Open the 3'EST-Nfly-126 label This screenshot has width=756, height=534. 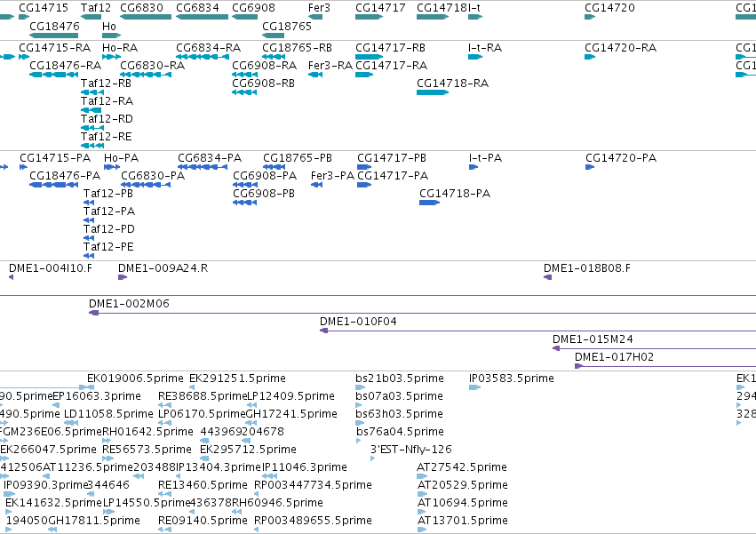coord(410,450)
